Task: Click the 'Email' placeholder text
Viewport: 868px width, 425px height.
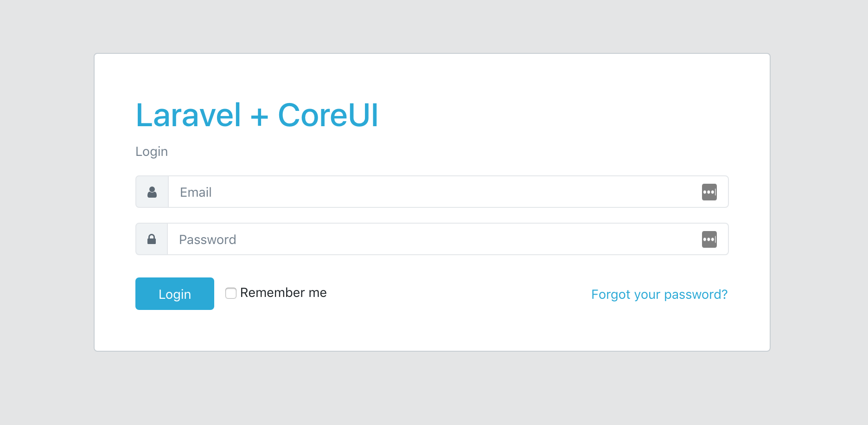Action: (x=196, y=193)
